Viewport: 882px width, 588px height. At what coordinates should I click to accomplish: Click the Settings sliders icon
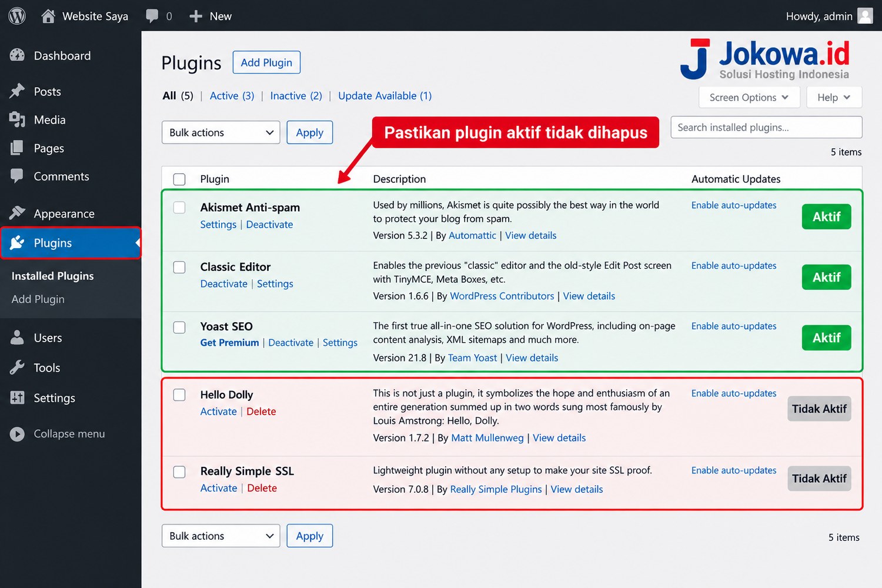click(18, 397)
